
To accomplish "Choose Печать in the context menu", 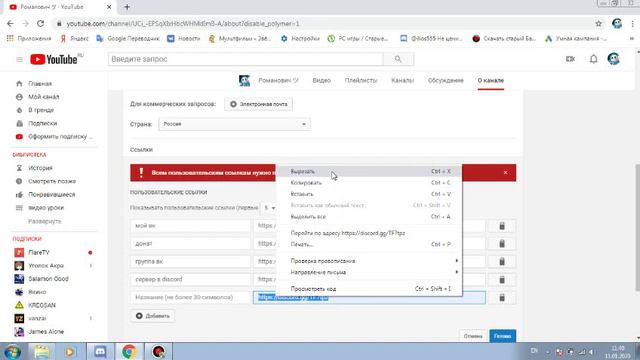I will tap(369, 244).
